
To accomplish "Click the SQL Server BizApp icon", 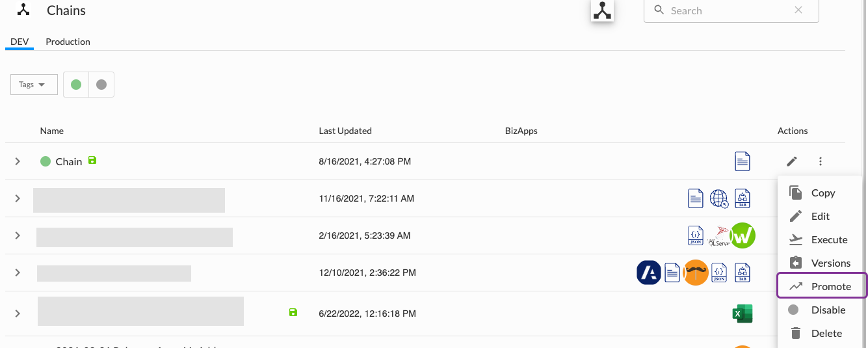I will tap(719, 235).
